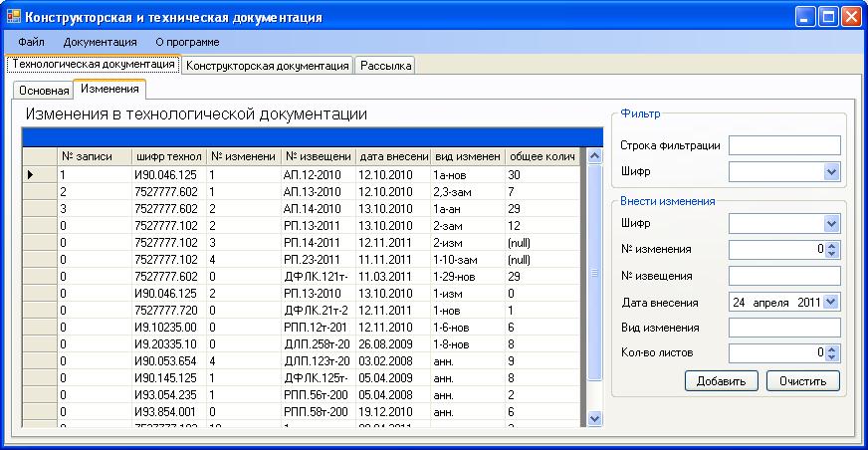Decrease the Кол-во листов value with down arrow

(831, 357)
